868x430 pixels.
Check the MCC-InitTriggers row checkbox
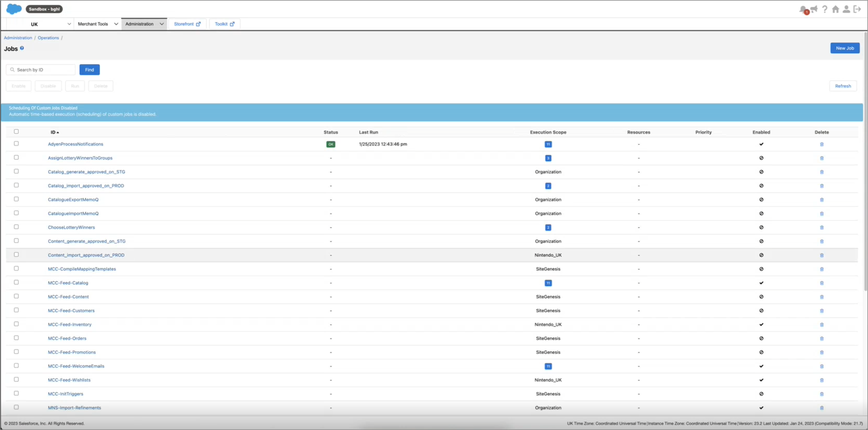pyautogui.click(x=16, y=393)
